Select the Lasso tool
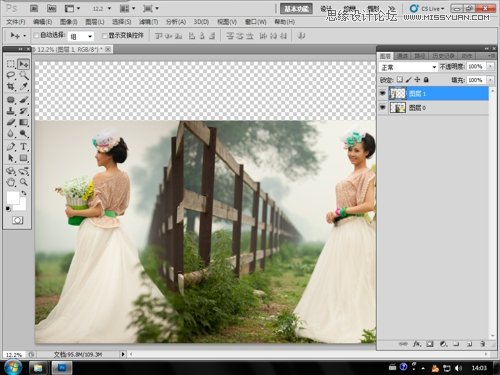This screenshot has height=375, width=500. tap(11, 75)
